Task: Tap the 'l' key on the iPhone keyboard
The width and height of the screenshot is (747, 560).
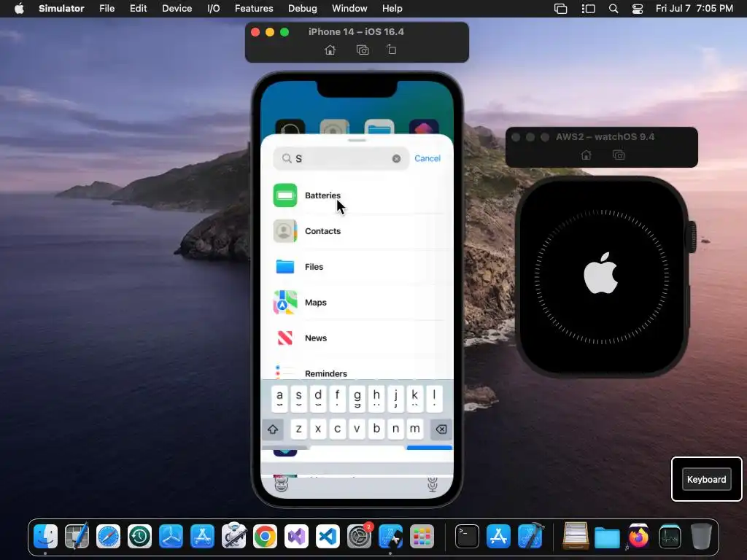Action: click(434, 398)
